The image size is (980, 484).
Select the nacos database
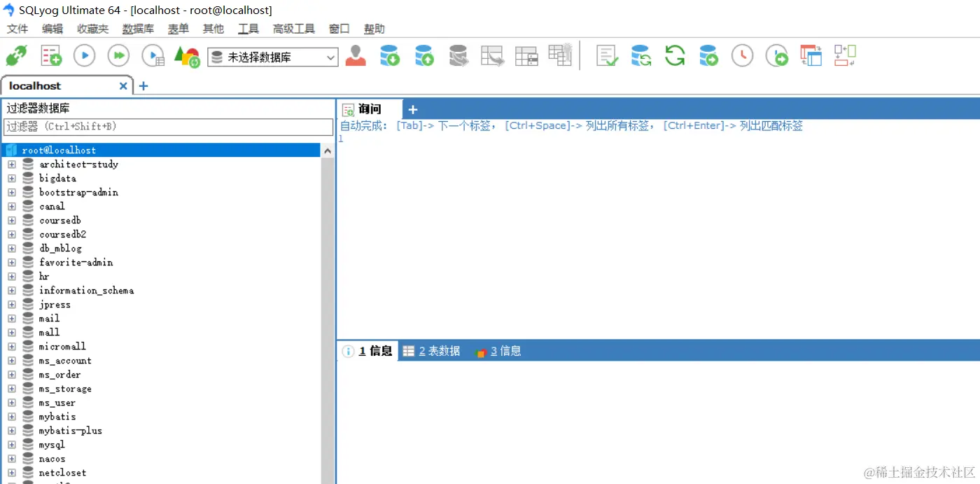(52, 458)
